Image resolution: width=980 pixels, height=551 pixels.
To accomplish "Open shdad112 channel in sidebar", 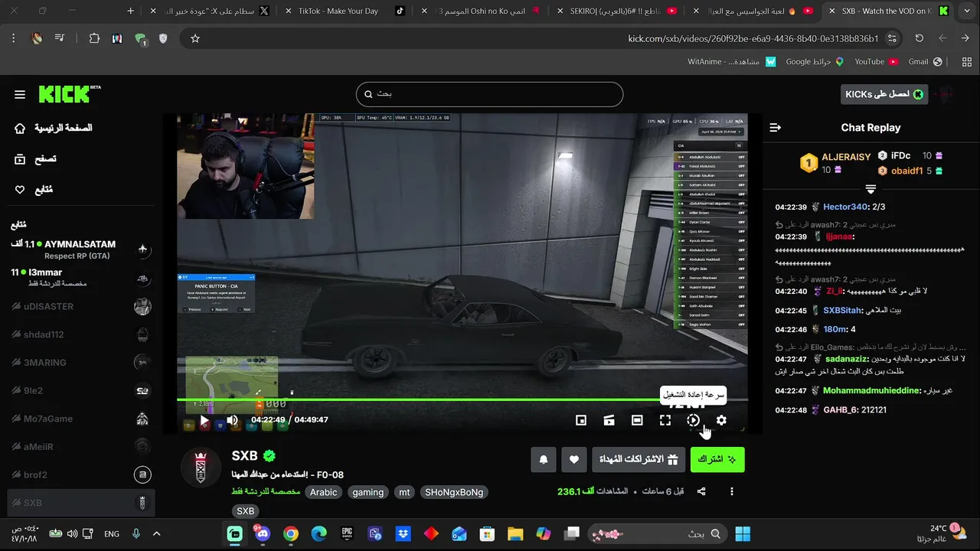I will (x=80, y=334).
